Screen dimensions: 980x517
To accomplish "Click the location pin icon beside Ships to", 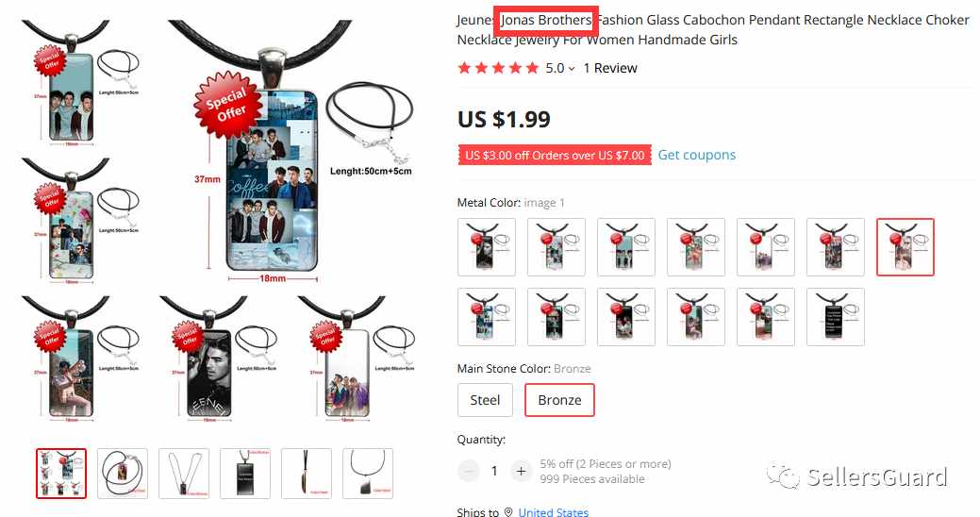I will [508, 512].
